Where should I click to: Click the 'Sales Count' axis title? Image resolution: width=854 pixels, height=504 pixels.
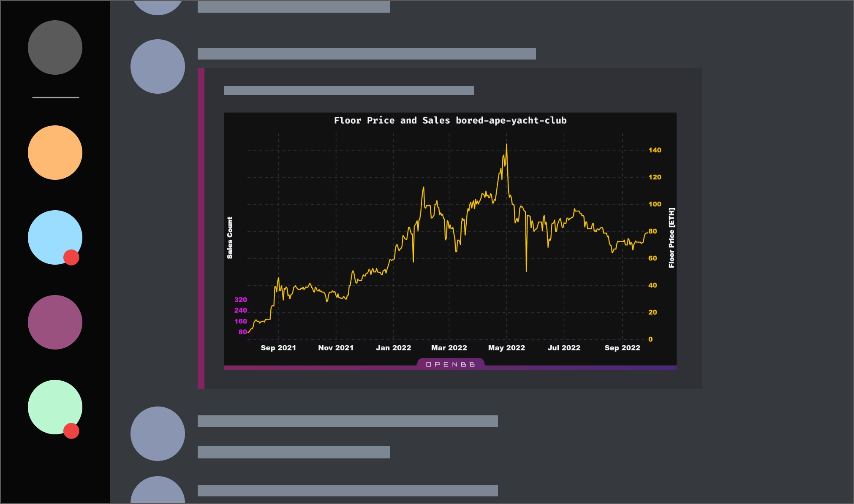pos(230,238)
